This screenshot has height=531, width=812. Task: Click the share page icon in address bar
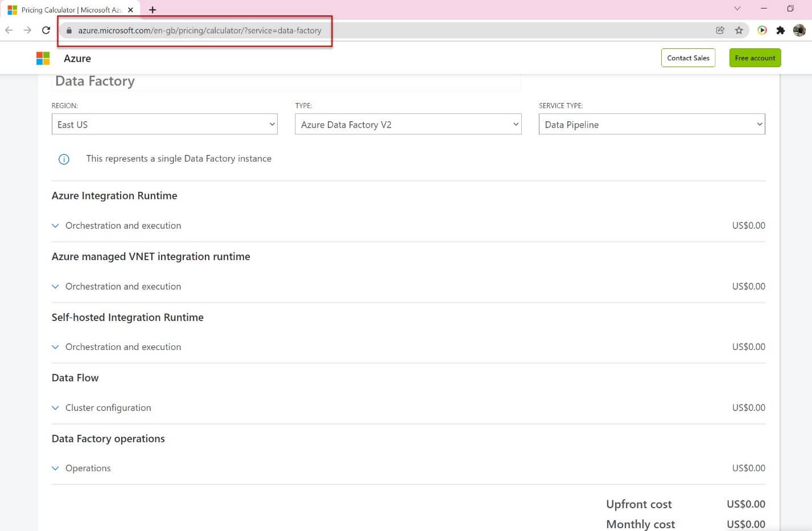click(720, 30)
